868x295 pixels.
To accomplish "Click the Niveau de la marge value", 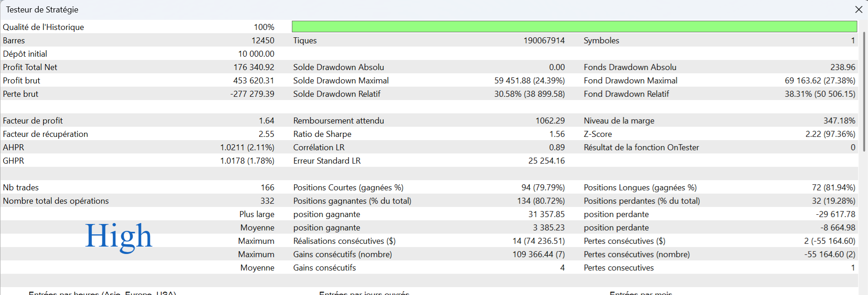I will click(839, 121).
